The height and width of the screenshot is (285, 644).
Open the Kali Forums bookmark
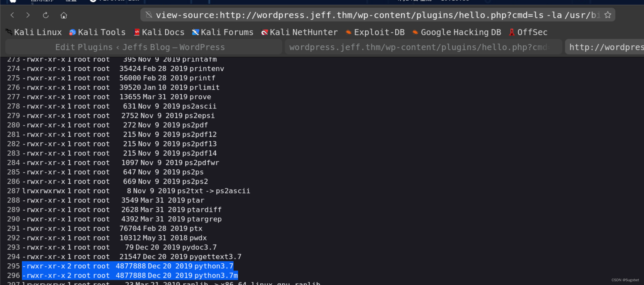(223, 32)
